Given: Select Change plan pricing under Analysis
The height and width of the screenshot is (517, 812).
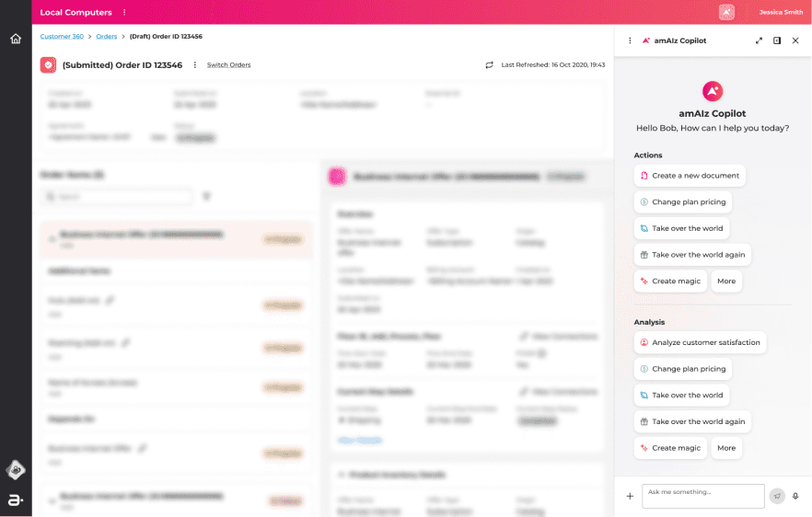Looking at the screenshot, I should 683,369.
